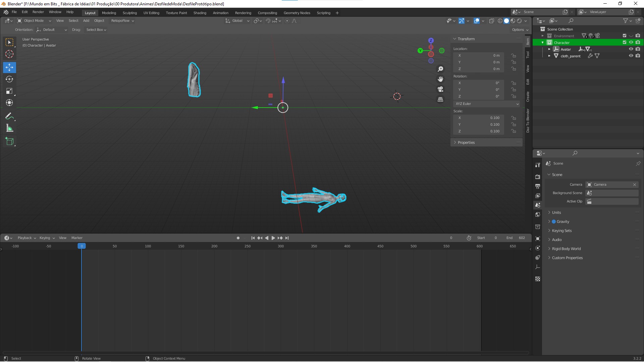Screen dimensions: 644x362
Task: Play animation forward
Action: point(273,238)
